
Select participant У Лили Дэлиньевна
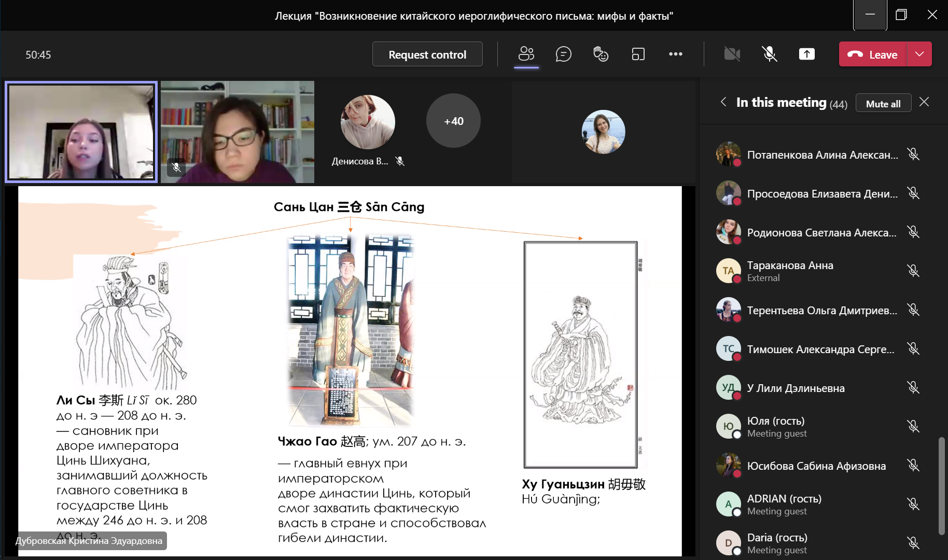[796, 388]
